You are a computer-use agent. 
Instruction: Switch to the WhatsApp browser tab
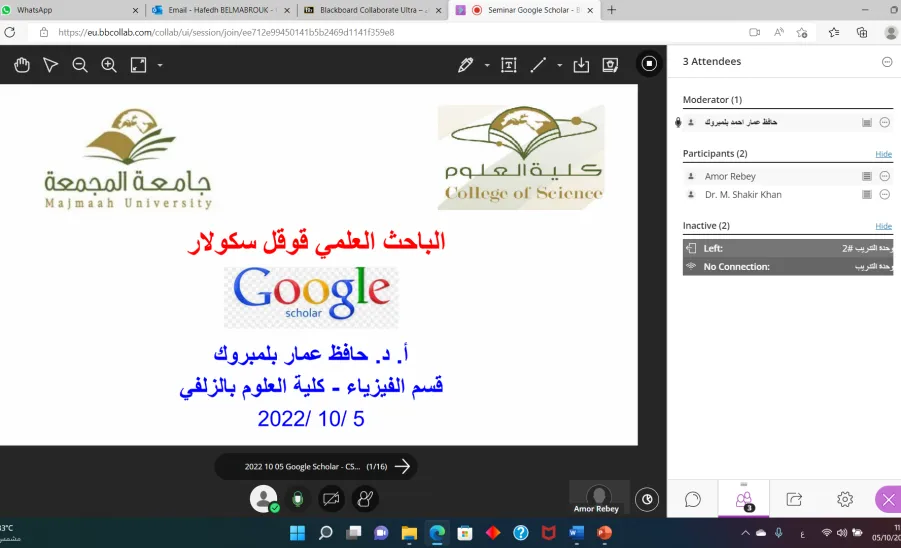71,10
